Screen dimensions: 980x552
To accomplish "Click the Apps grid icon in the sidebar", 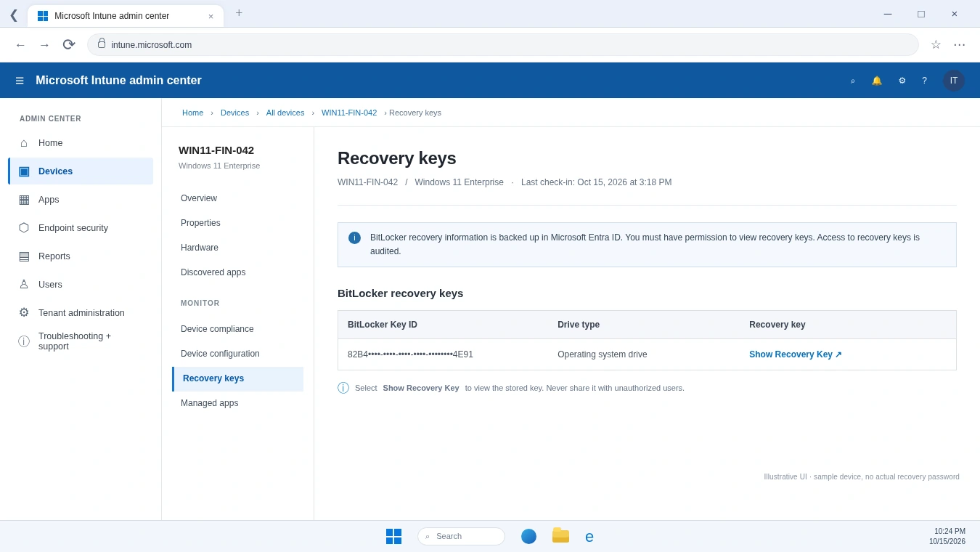I will point(24,200).
